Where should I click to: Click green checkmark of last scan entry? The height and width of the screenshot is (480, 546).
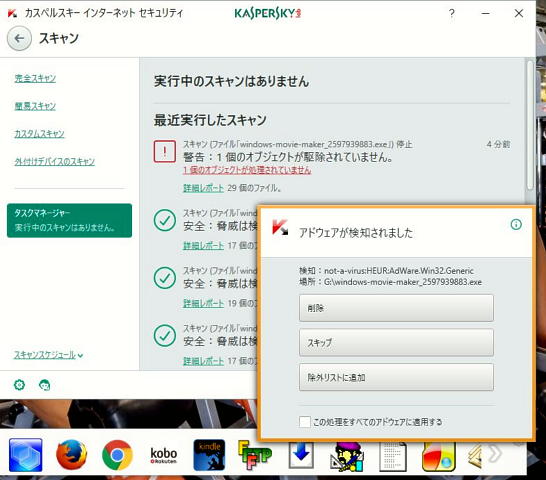[x=164, y=335]
